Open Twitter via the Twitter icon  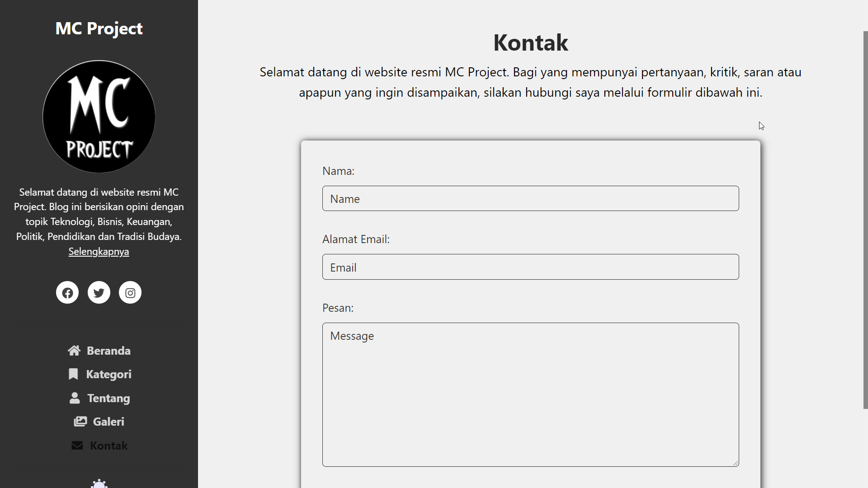click(99, 292)
